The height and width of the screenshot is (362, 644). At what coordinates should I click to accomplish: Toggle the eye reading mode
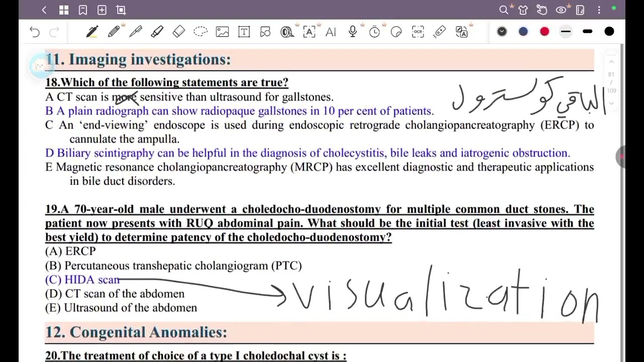(561, 10)
